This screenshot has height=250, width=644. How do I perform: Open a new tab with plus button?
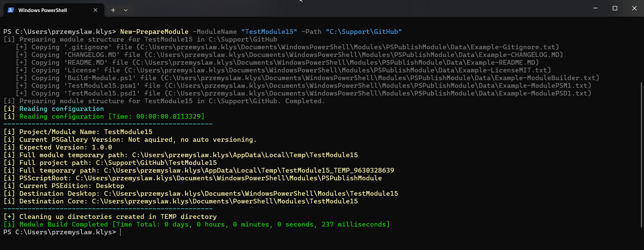pyautogui.click(x=113, y=10)
